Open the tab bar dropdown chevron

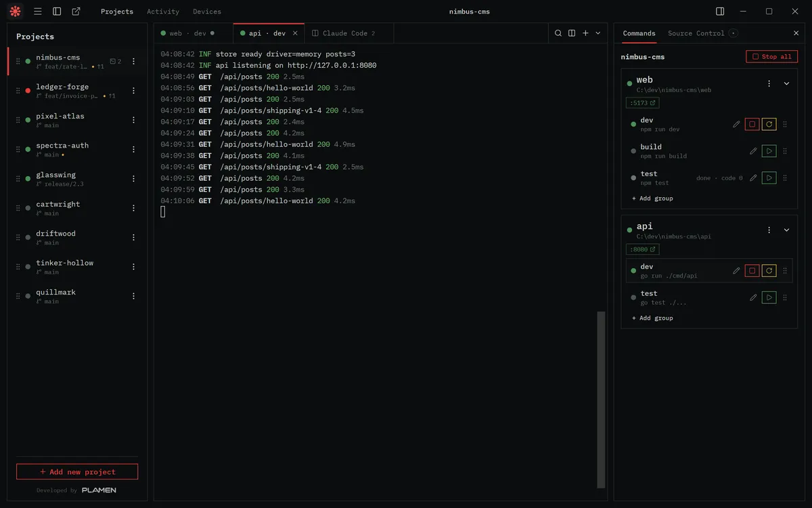pyautogui.click(x=598, y=33)
